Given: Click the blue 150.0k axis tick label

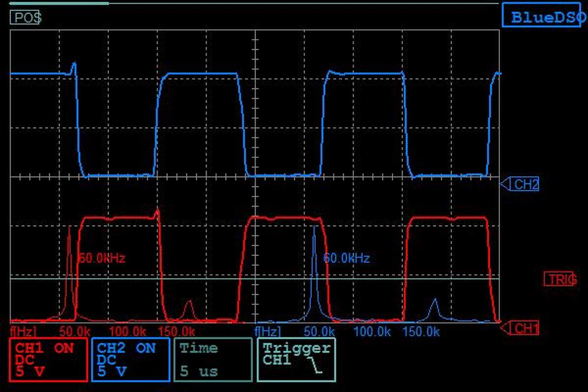Looking at the screenshot, I should (x=422, y=331).
